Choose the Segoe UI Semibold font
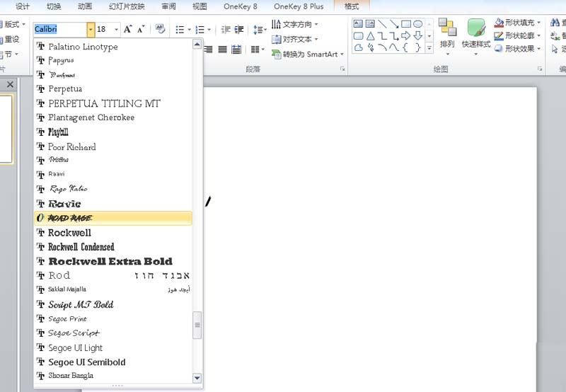The image size is (566, 392). 113,362
